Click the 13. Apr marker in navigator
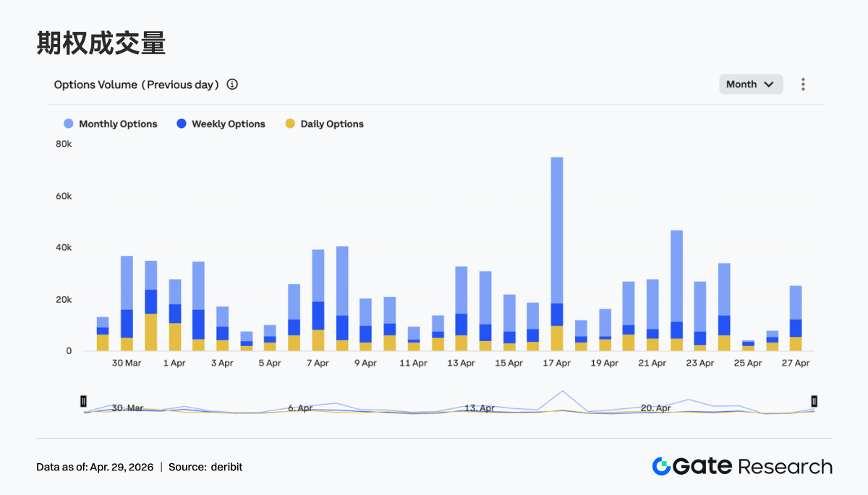Screen dimensions: 868x495 (480, 408)
